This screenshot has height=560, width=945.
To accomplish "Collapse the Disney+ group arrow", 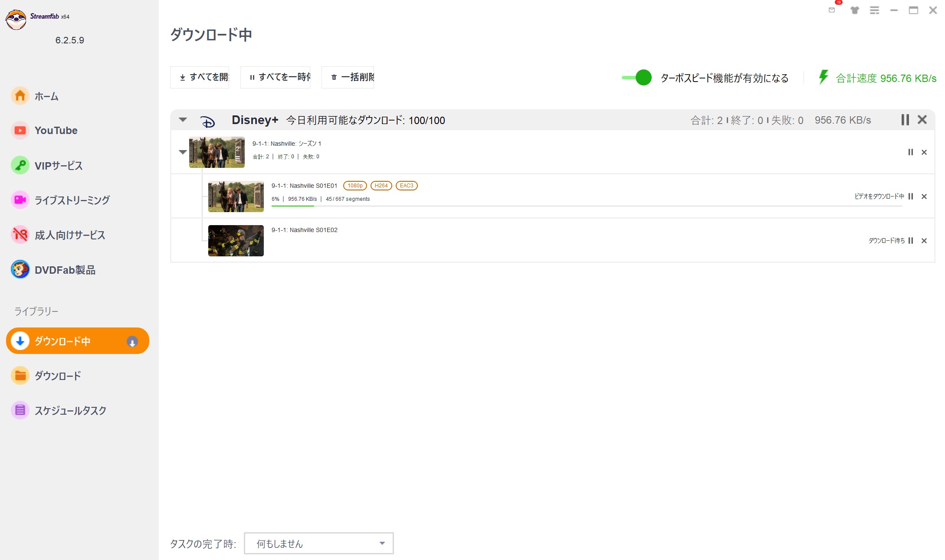I will click(183, 120).
